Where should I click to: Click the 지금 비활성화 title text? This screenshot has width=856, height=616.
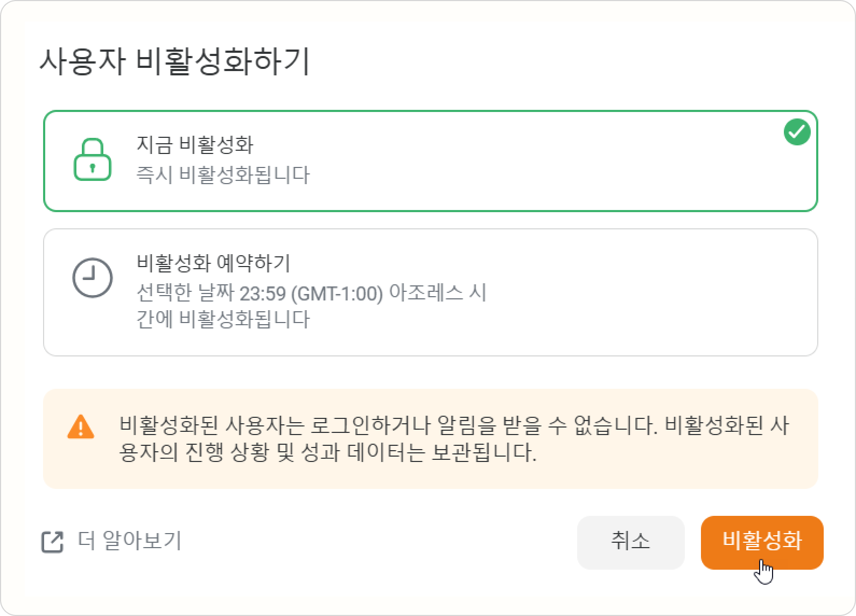195,144
